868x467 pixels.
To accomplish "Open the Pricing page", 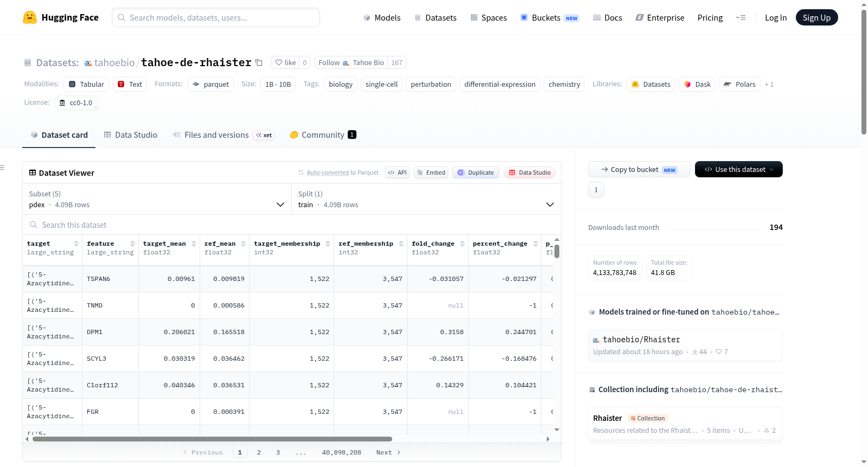I will pos(710,17).
